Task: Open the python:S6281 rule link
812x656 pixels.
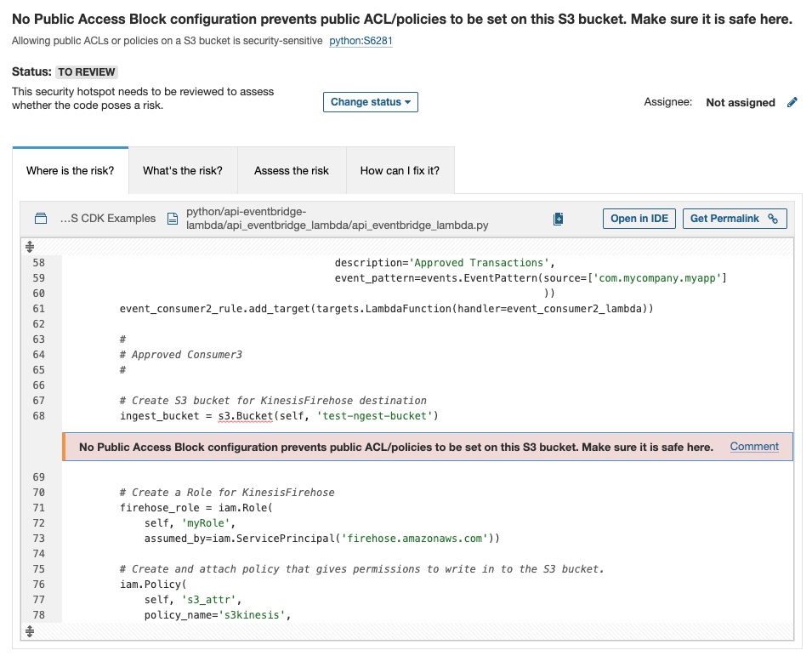Action: click(x=361, y=41)
